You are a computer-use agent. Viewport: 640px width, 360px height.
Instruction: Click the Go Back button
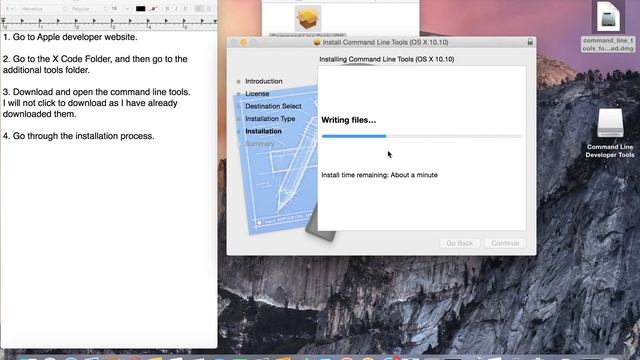point(460,243)
